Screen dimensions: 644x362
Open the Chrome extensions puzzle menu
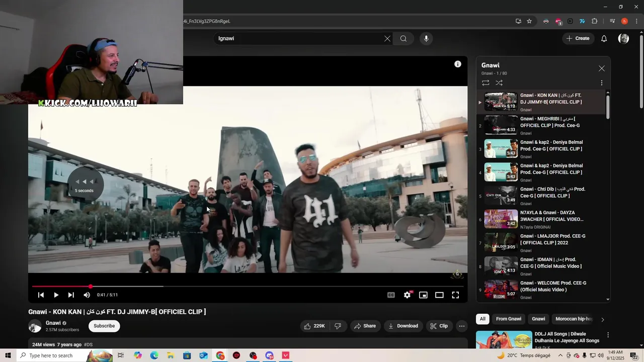[x=595, y=21]
